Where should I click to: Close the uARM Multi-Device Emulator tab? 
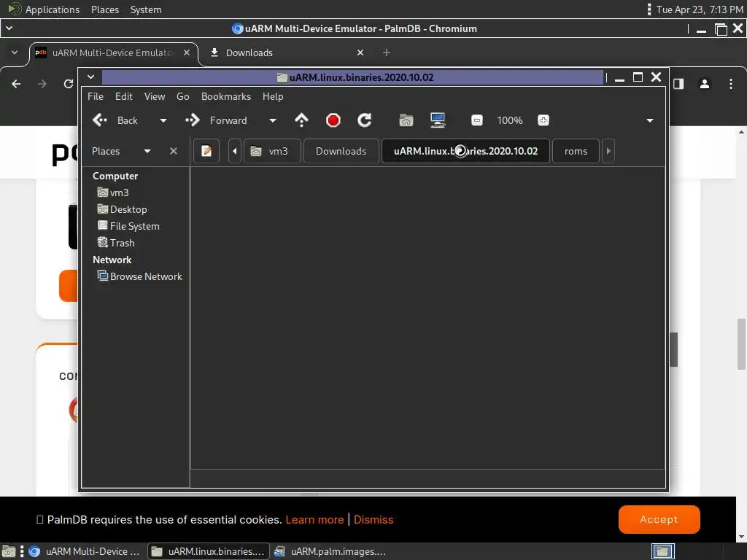(x=187, y=52)
